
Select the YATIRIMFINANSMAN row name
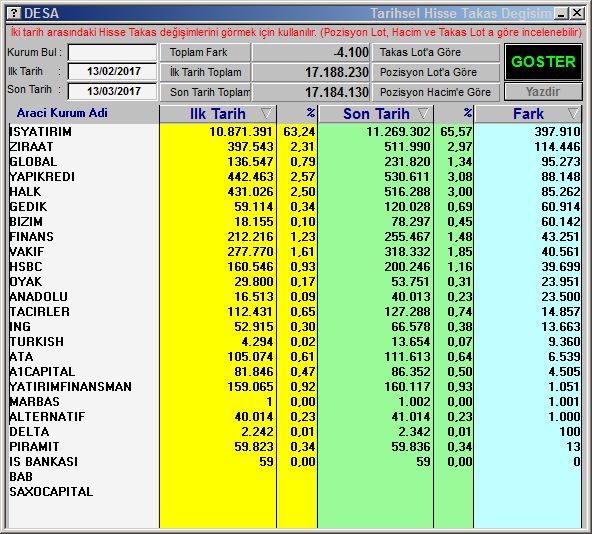point(71,387)
